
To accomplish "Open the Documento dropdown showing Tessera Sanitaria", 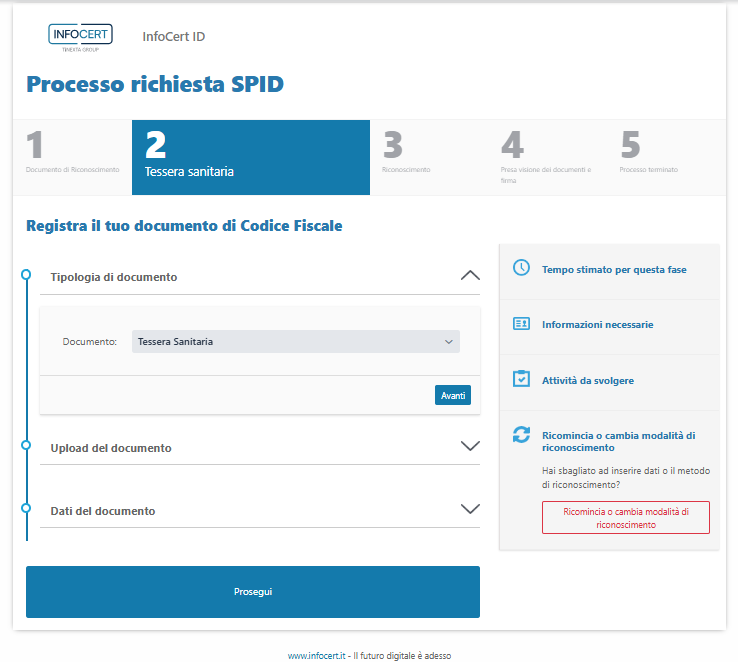I will pyautogui.click(x=295, y=342).
